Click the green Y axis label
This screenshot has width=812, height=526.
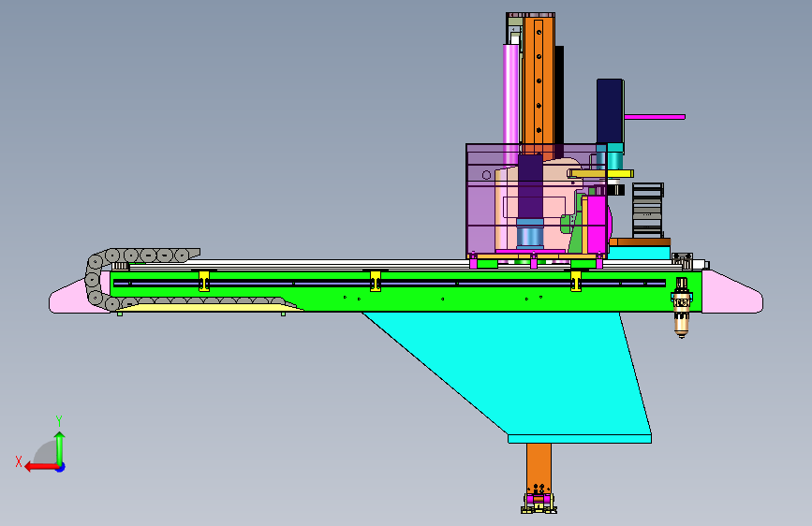pyautogui.click(x=59, y=421)
